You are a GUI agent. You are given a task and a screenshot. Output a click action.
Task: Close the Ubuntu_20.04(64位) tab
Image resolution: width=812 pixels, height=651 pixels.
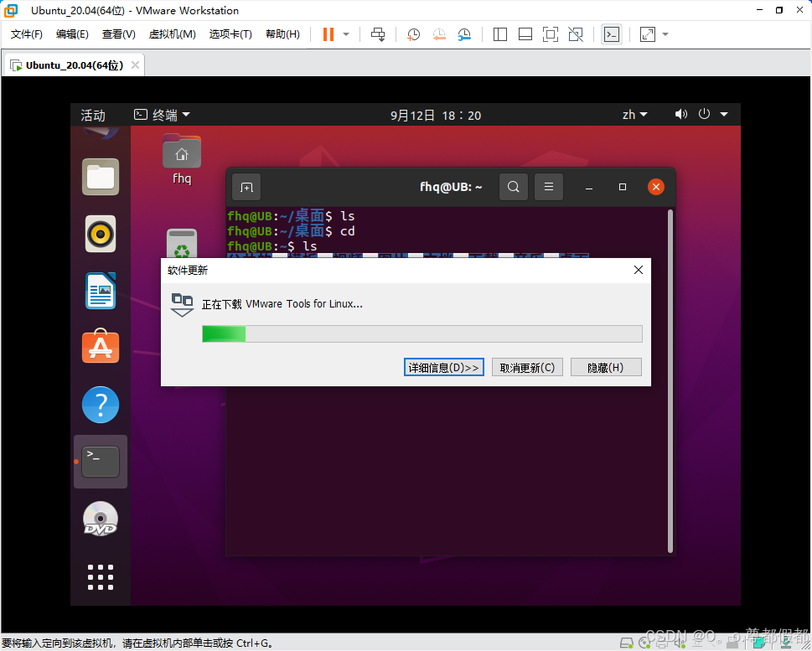pyautogui.click(x=135, y=65)
